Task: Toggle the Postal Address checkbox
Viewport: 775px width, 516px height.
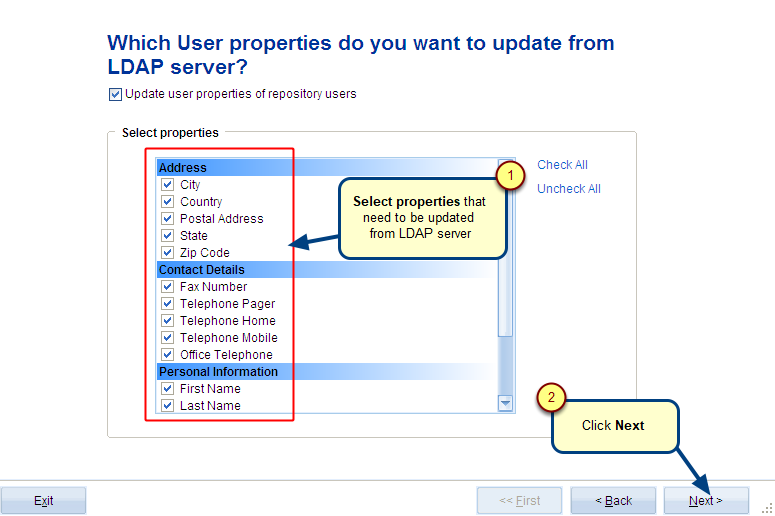Action: pyautogui.click(x=168, y=219)
